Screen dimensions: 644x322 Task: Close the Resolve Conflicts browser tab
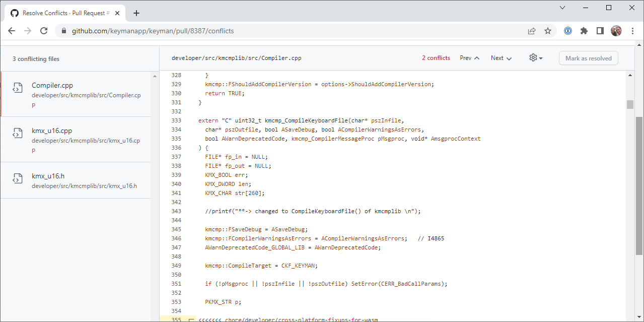tap(117, 13)
